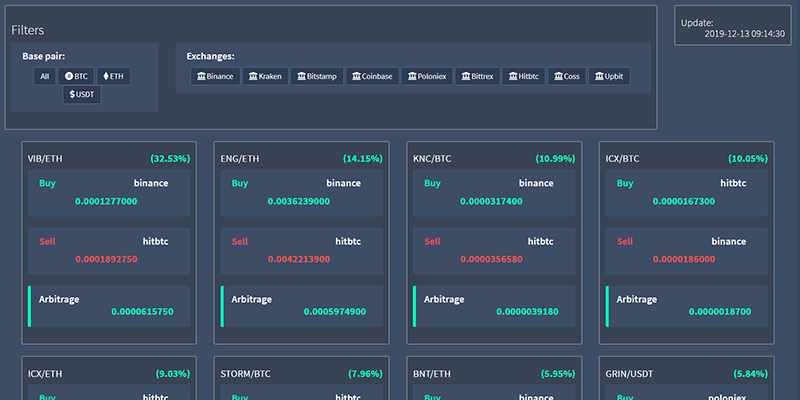Image resolution: width=800 pixels, height=400 pixels.
Task: Click the Arbitrage label in ENG/ETH card
Action: click(252, 299)
